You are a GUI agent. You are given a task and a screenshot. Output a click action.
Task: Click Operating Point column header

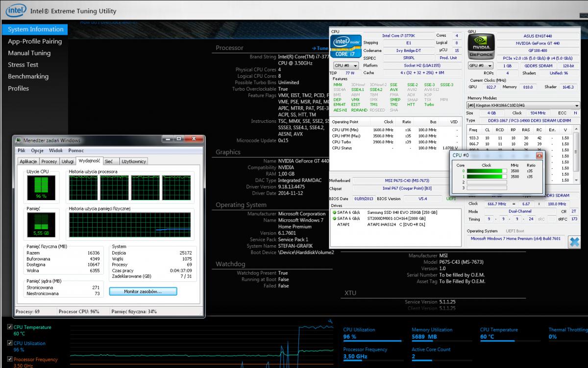[x=345, y=122]
